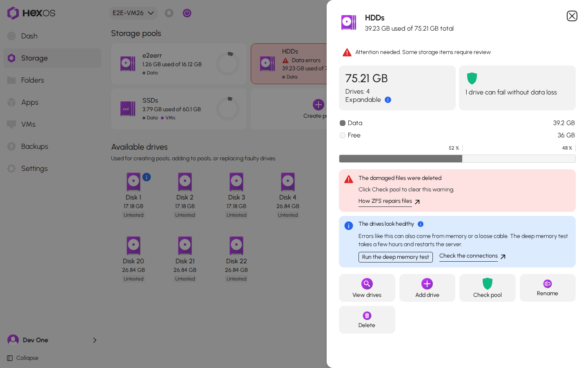Open the VMs section icon
Image resolution: width=588 pixels, height=368 pixels.
[11, 124]
